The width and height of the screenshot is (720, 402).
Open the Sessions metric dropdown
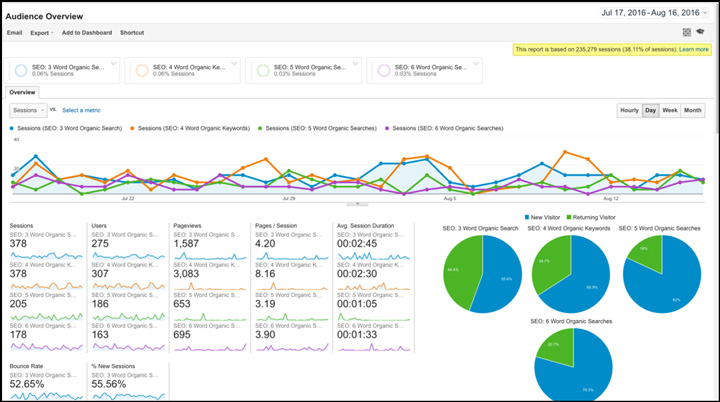point(28,110)
